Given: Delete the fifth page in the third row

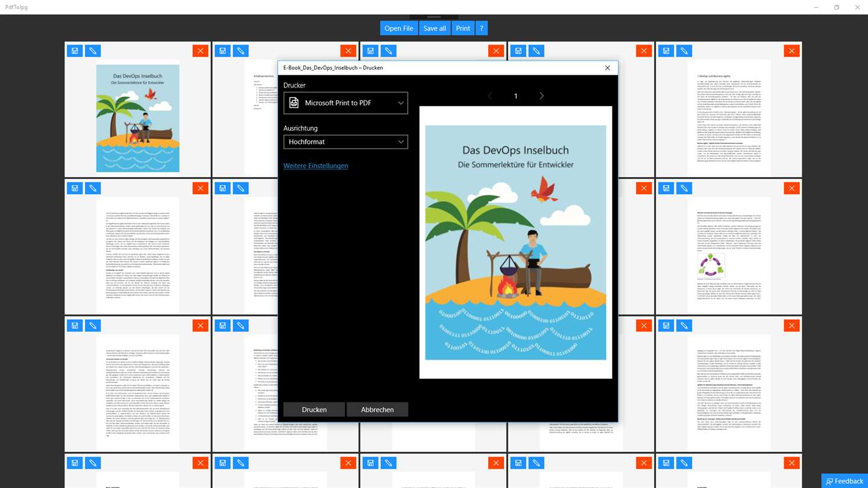Looking at the screenshot, I should coord(792,326).
